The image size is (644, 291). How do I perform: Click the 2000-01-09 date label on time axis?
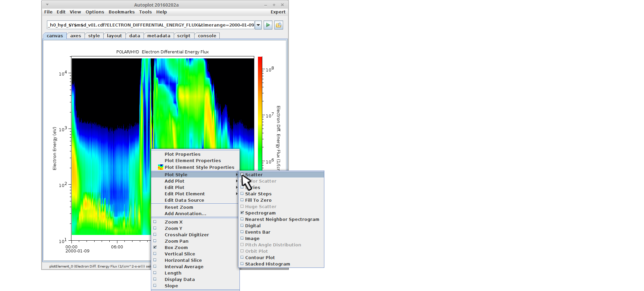(x=77, y=251)
